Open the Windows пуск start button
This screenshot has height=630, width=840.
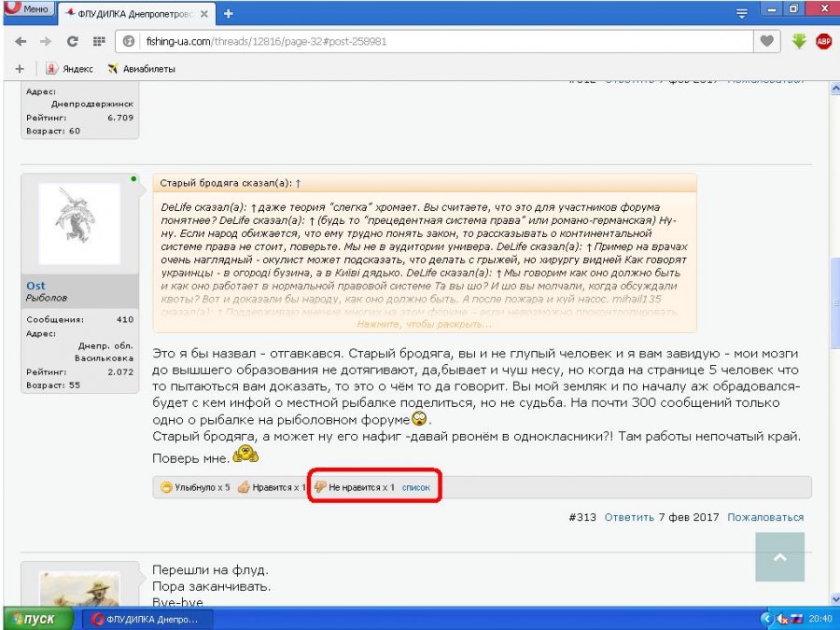click(x=33, y=619)
